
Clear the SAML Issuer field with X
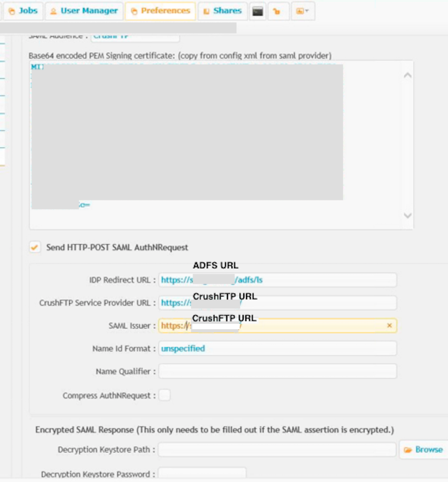tap(390, 325)
